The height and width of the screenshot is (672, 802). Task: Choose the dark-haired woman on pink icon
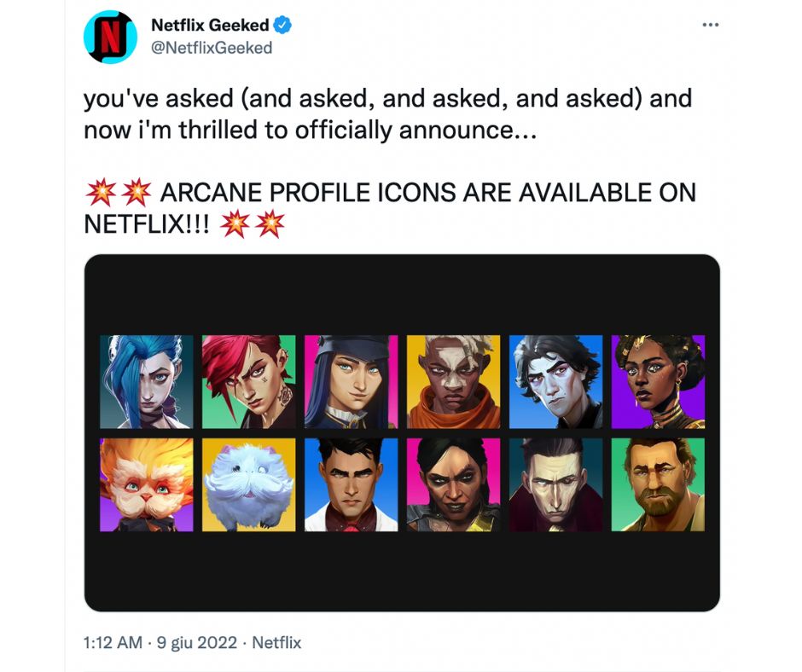tap(453, 484)
